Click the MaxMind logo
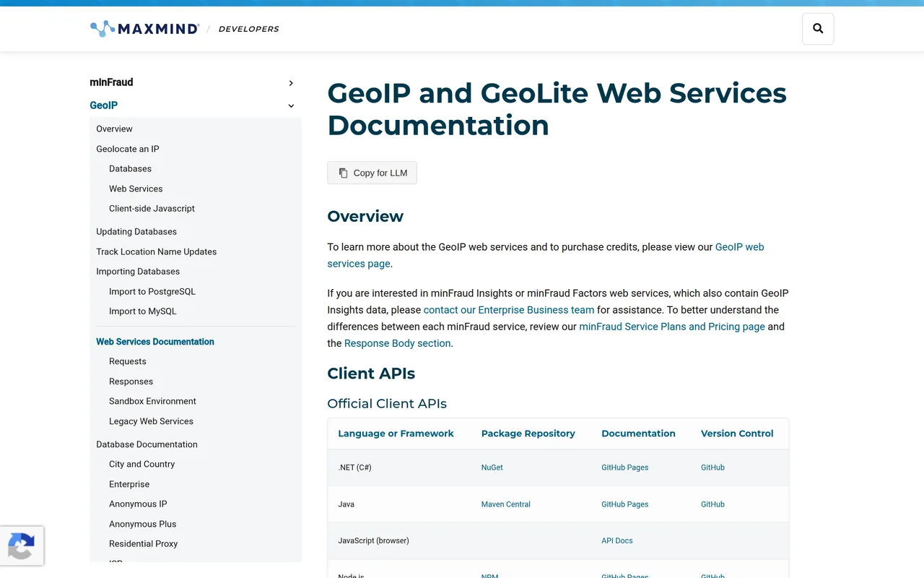Viewport: 924px width, 578px height. 144,29
